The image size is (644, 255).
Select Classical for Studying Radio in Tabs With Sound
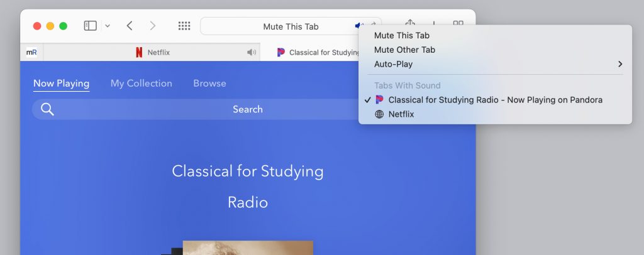pyautogui.click(x=495, y=100)
